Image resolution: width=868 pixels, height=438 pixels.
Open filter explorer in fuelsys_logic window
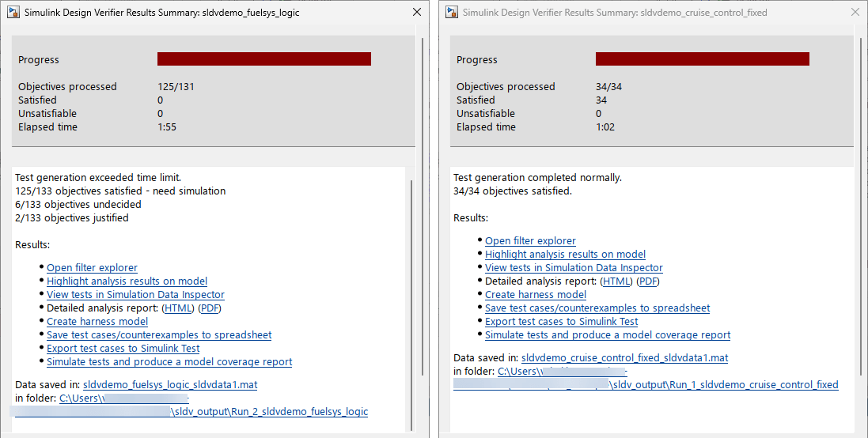click(x=92, y=268)
